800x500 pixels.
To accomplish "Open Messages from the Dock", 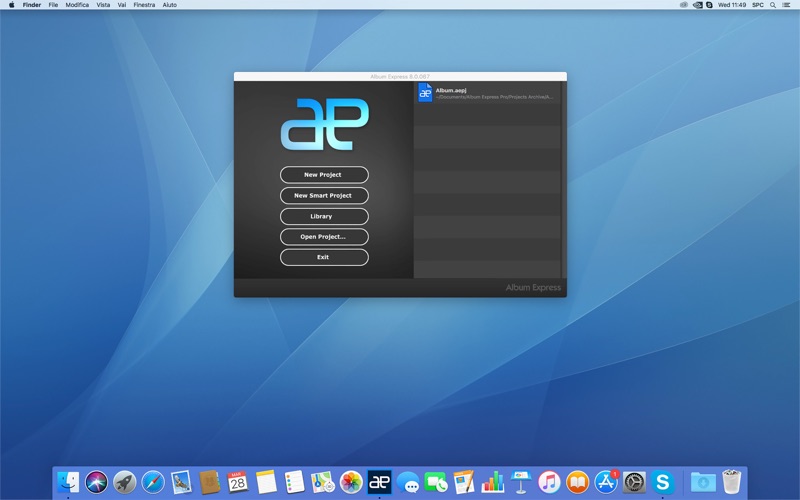I will (408, 482).
